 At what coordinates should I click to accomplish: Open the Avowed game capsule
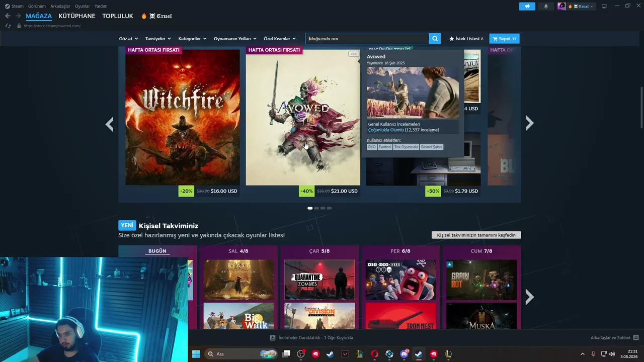303,118
